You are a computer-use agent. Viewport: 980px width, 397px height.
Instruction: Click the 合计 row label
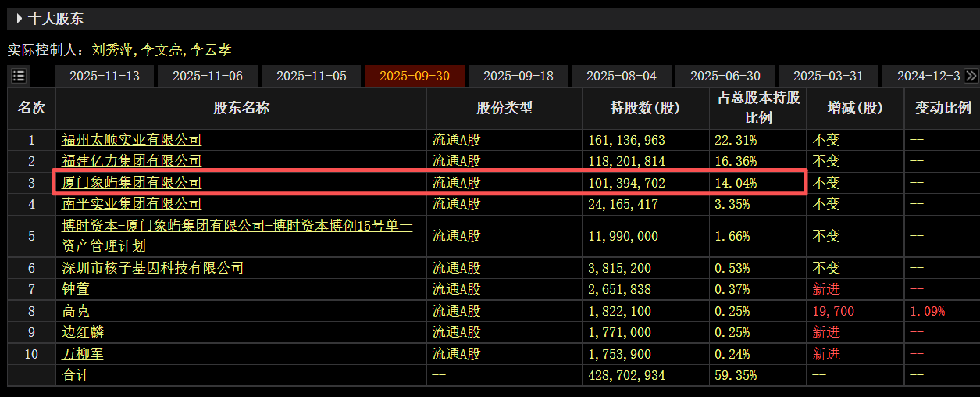pyautogui.click(x=76, y=375)
